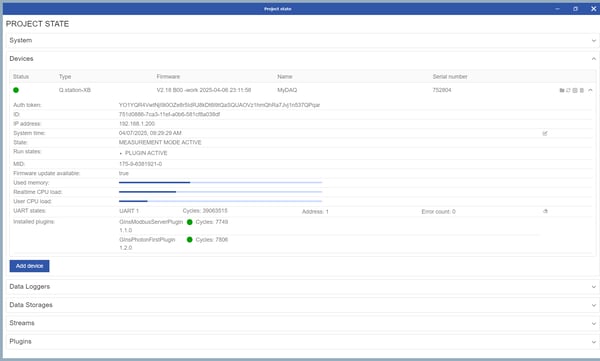Select MEASUREMENT MODE ACTIVE state text
Screen dimensions: 600x361
[160, 142]
